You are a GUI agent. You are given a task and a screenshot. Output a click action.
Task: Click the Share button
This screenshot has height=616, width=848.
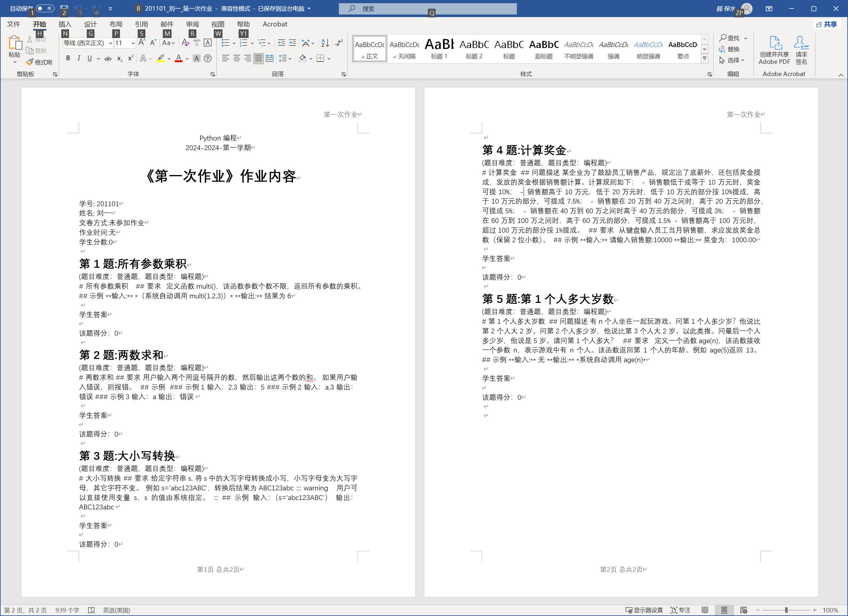tap(827, 24)
